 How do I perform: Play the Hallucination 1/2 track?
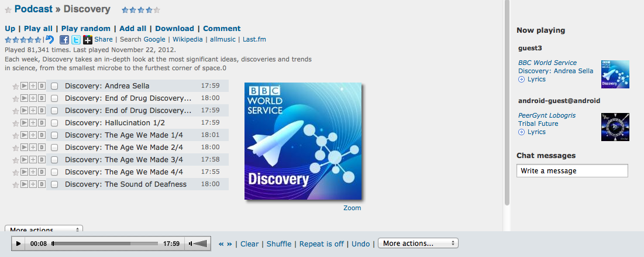[x=24, y=122]
